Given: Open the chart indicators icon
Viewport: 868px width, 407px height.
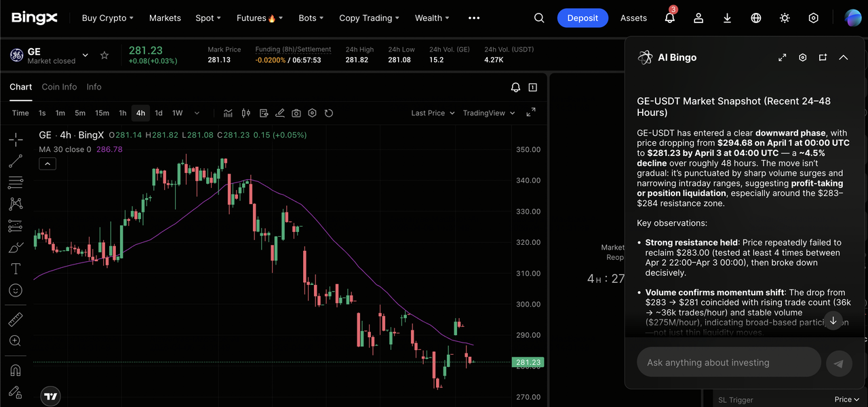Looking at the screenshot, I should pyautogui.click(x=229, y=113).
